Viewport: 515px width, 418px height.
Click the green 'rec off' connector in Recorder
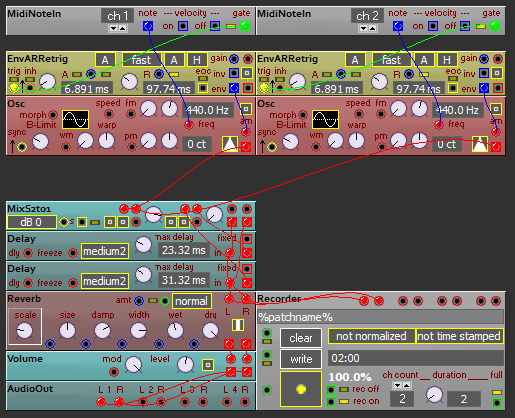pyautogui.click(x=331, y=390)
